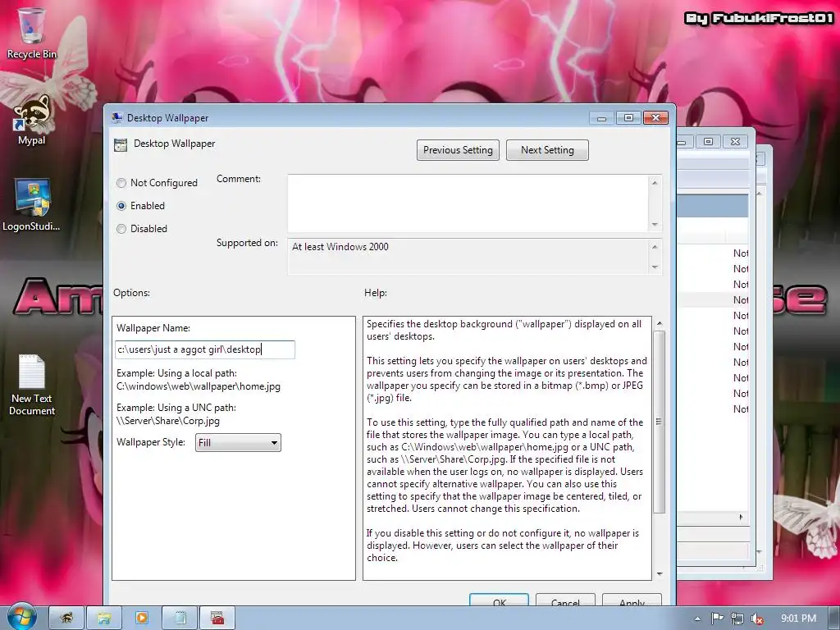Image resolution: width=840 pixels, height=630 pixels.
Task: Click Help pane scroll up arrow
Action: click(660, 323)
